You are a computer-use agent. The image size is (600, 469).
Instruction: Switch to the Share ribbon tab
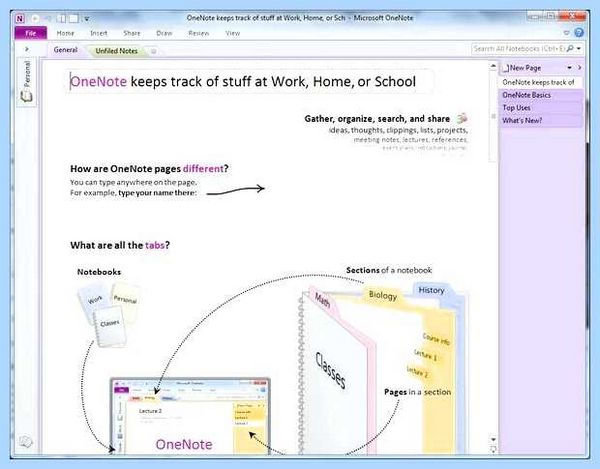pos(132,33)
